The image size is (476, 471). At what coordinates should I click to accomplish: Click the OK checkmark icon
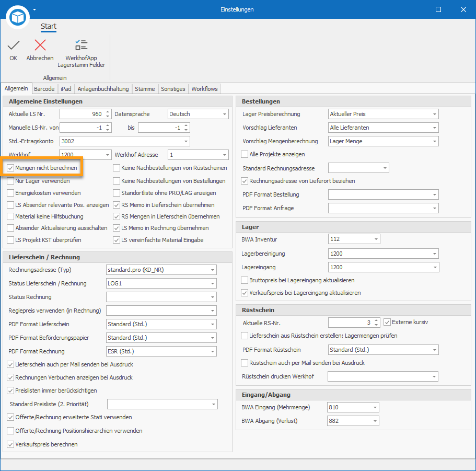pyautogui.click(x=14, y=45)
